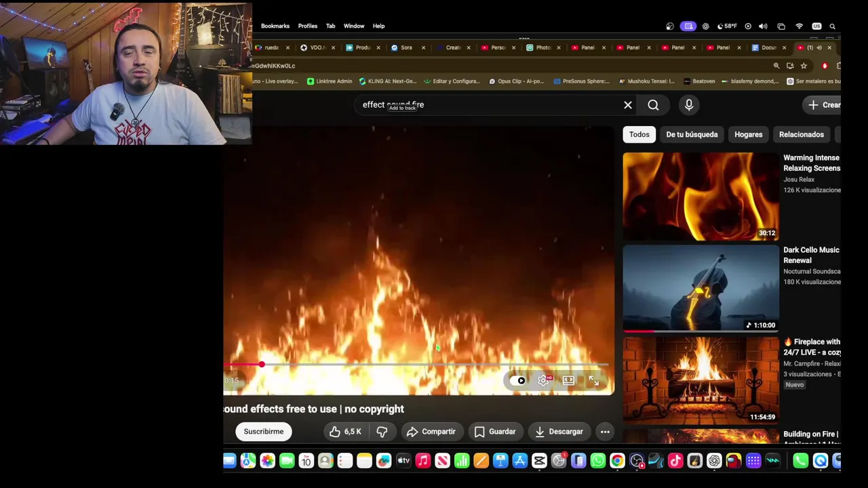The width and height of the screenshot is (868, 488).
Task: Open the Mushoku Tensei bookmark
Action: (646, 81)
